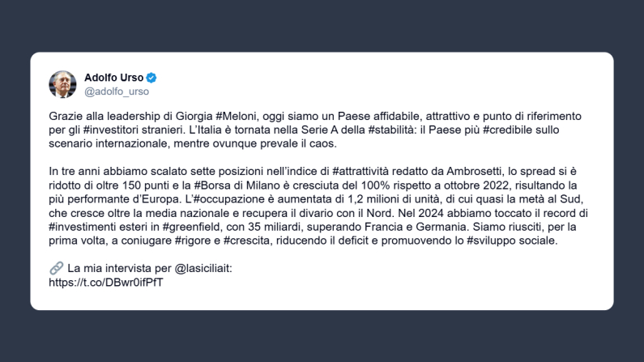Click Adolfo Urso's profile avatar
This screenshot has height=362, width=644.
[62, 84]
